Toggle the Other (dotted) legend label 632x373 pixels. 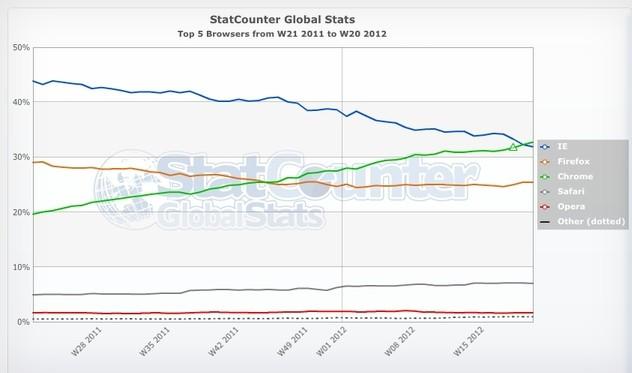(591, 221)
